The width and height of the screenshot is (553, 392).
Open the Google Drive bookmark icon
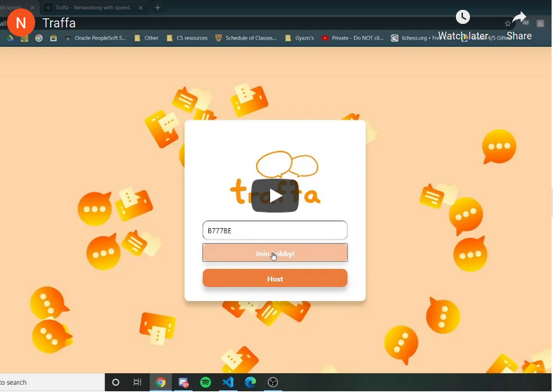(11, 38)
